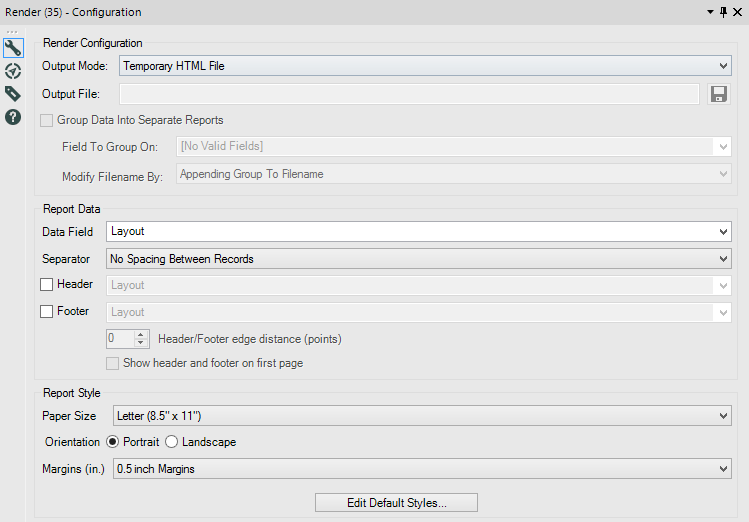Open the Field To Group On dropdown
The height and width of the screenshot is (522, 749).
point(454,146)
